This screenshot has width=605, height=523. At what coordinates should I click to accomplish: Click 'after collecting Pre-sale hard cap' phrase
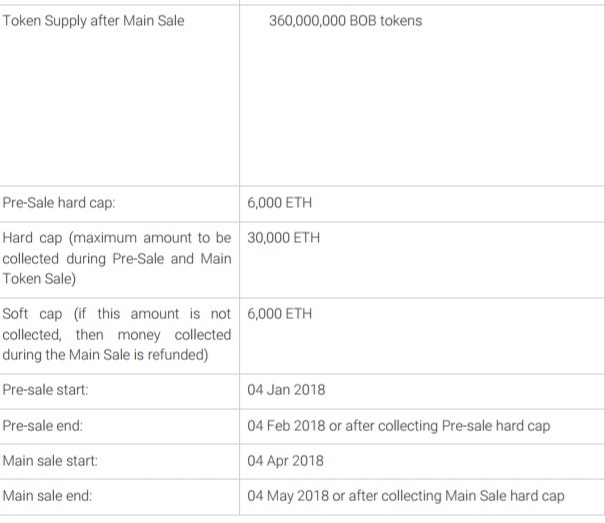tap(448, 426)
